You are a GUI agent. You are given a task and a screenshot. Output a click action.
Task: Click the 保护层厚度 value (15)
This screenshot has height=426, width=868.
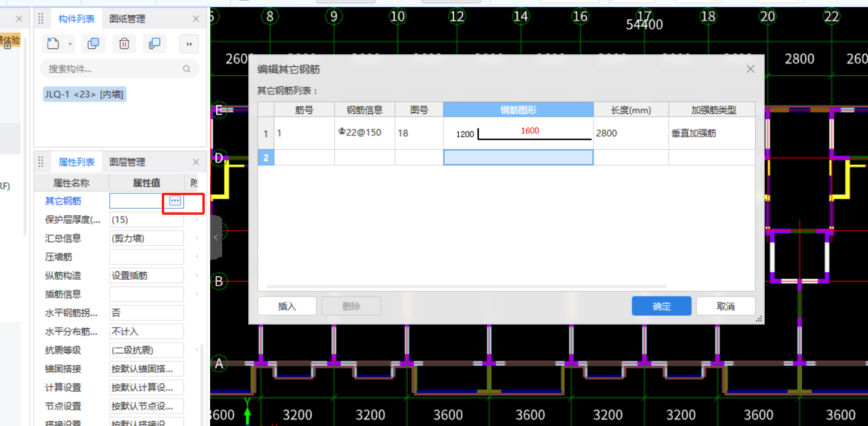point(146,220)
